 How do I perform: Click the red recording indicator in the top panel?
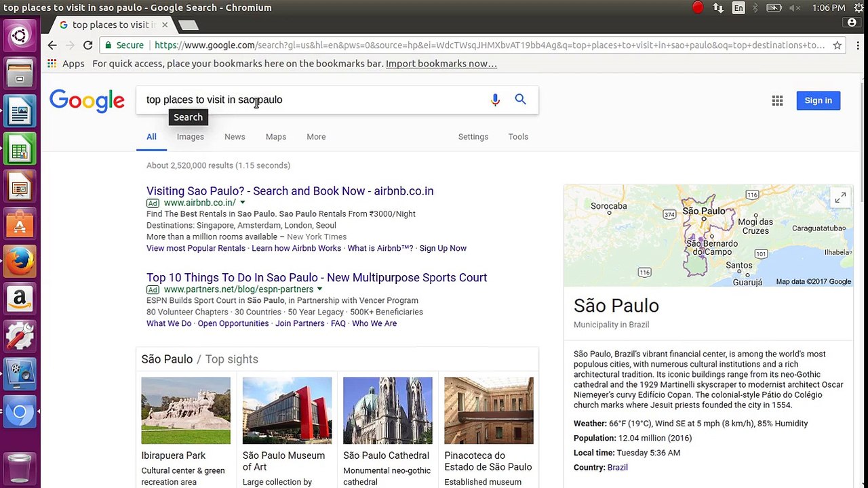(x=698, y=7)
